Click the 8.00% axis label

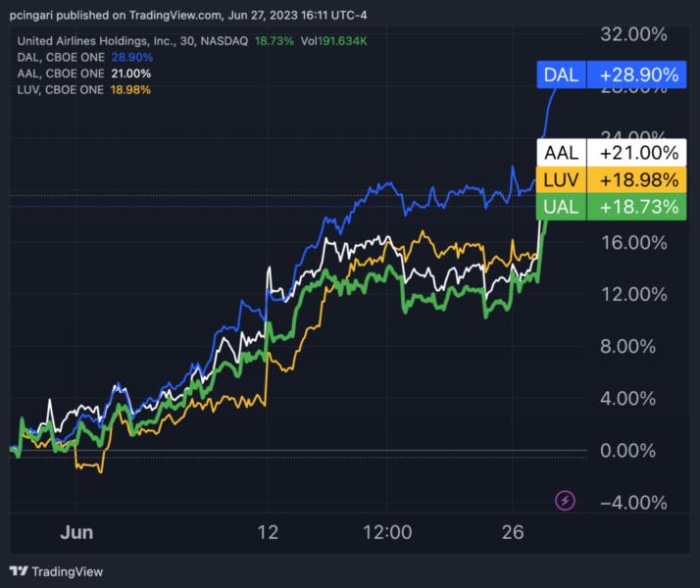(627, 346)
